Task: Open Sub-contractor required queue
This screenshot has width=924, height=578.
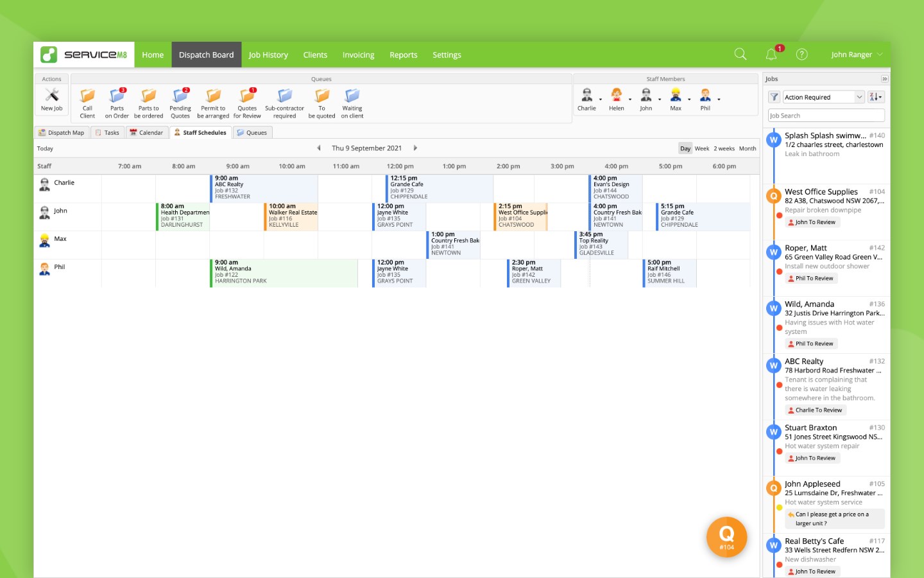Action: 284,103
